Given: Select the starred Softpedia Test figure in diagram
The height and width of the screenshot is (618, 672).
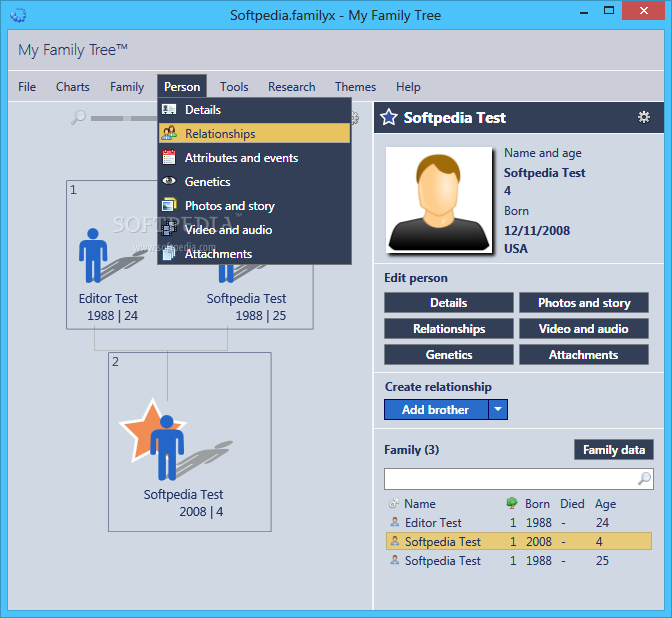Looking at the screenshot, I should click(167, 447).
